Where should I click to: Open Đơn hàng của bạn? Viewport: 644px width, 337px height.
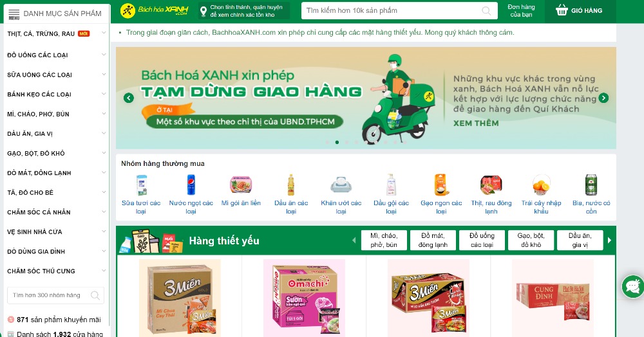click(521, 11)
